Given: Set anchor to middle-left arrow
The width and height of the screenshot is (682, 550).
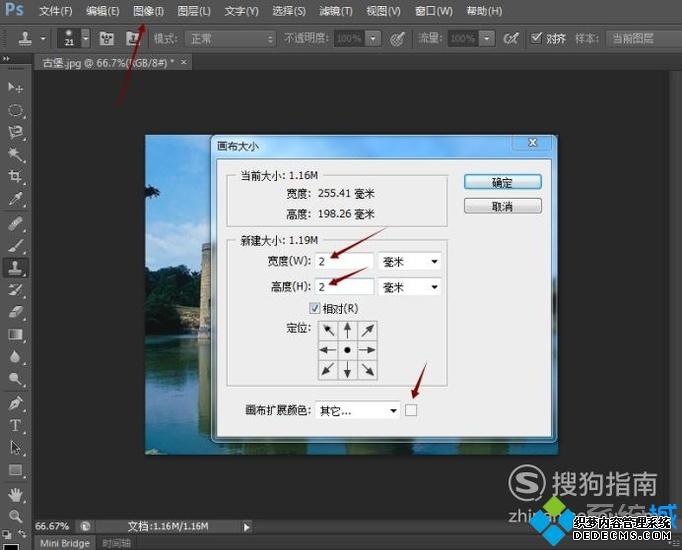Looking at the screenshot, I should click(x=328, y=350).
